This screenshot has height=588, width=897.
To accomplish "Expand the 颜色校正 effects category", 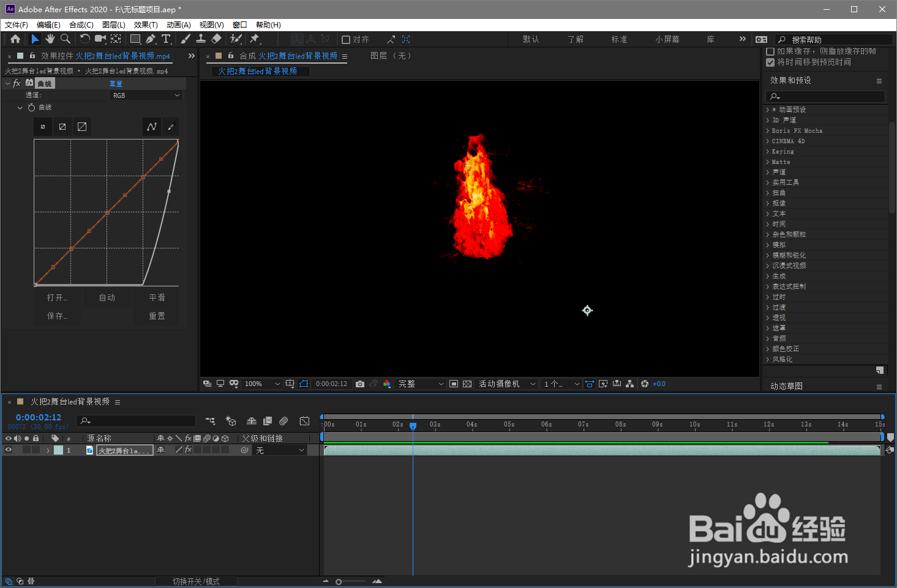I will pyautogui.click(x=767, y=349).
